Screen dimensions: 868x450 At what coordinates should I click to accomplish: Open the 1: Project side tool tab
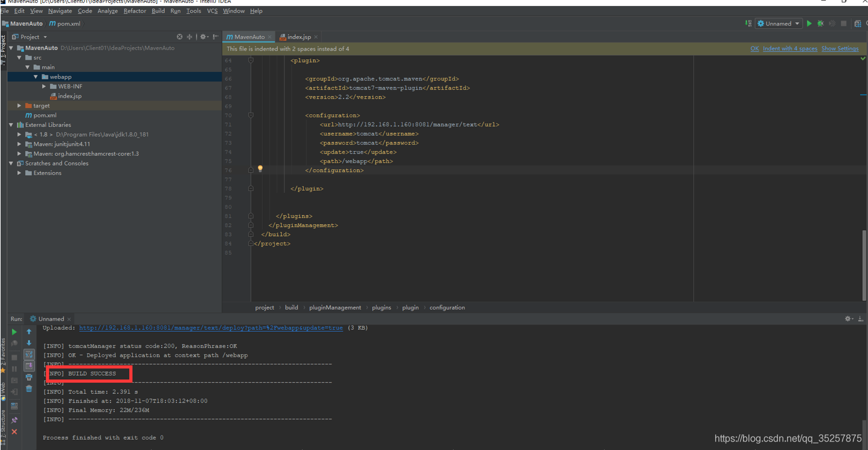(3, 51)
